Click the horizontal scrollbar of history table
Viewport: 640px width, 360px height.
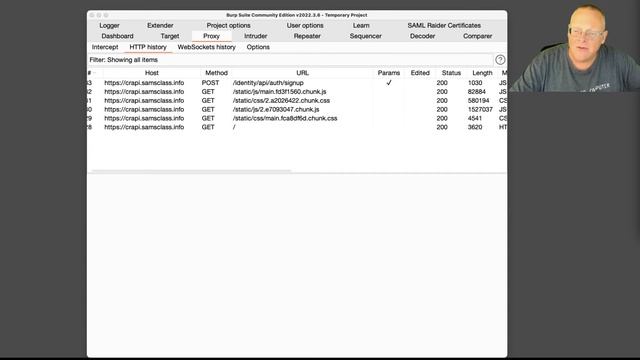[x=192, y=171]
